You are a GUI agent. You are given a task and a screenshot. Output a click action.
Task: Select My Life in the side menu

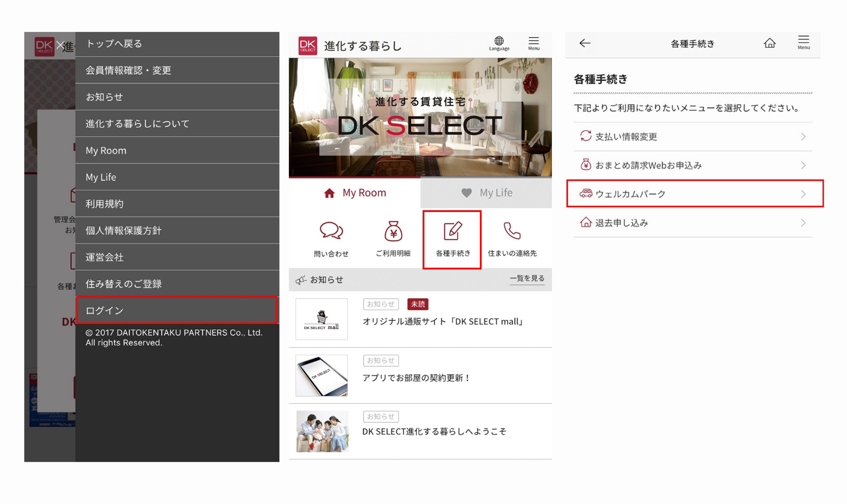click(x=177, y=177)
